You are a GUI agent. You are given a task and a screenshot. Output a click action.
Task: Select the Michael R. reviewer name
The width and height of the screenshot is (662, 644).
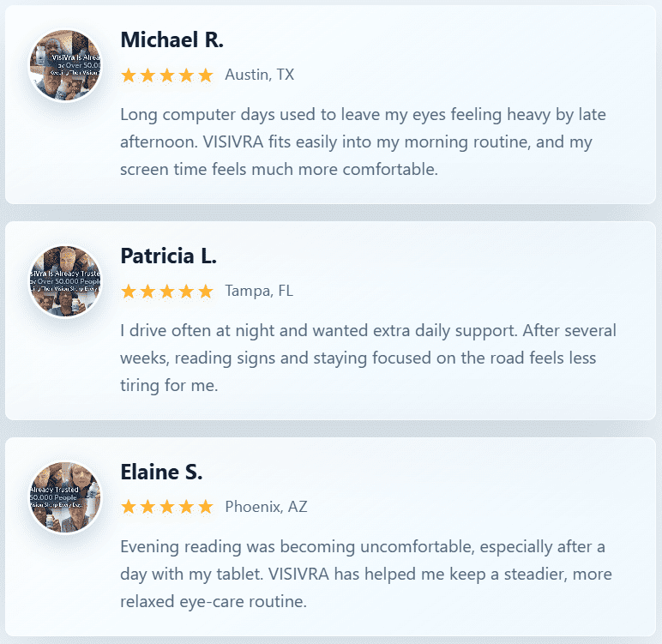point(172,39)
